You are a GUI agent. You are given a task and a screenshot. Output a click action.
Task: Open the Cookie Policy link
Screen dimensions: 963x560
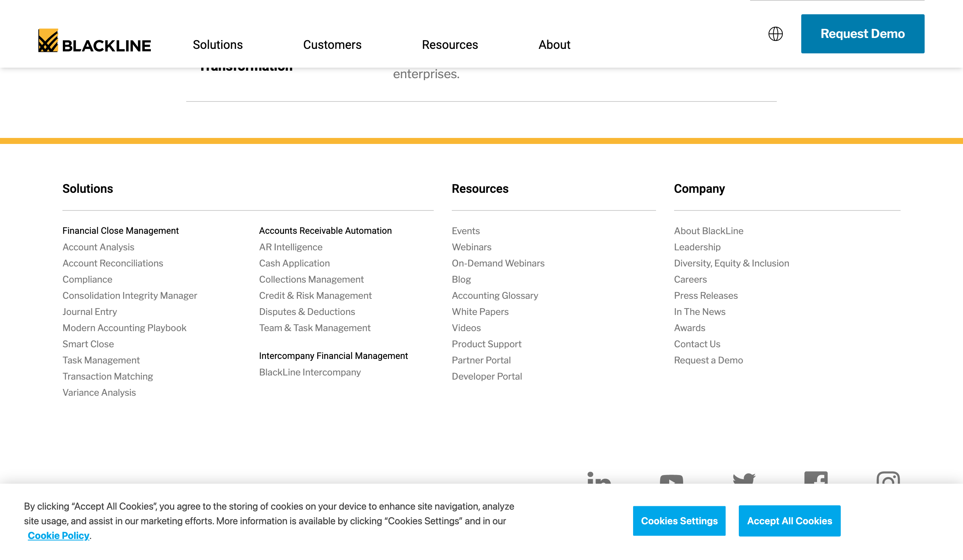click(x=58, y=535)
